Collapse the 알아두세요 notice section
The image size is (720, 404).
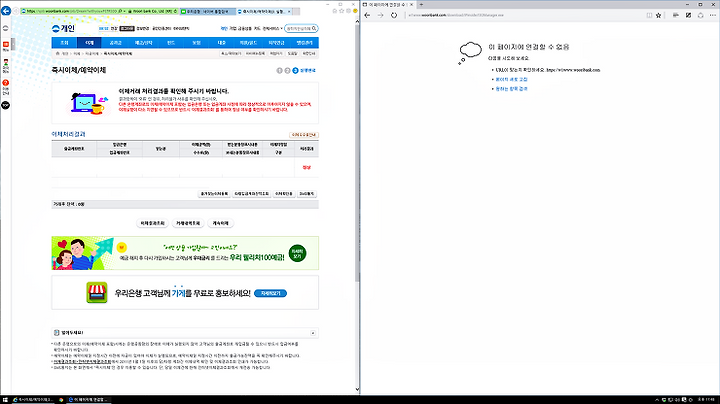pos(313,333)
